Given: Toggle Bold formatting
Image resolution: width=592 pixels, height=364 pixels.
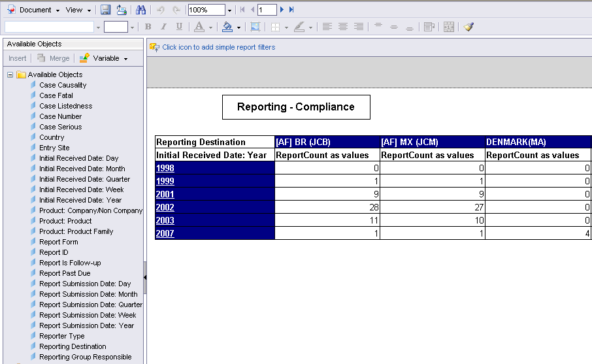Looking at the screenshot, I should (148, 27).
